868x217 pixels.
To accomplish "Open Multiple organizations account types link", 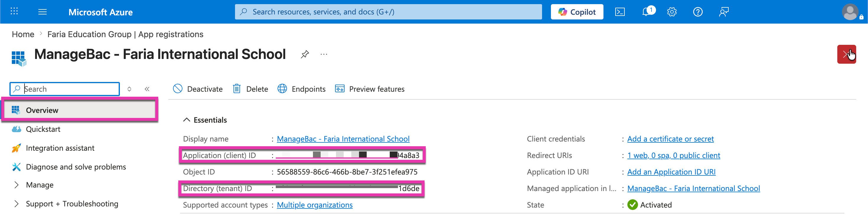I will click(x=315, y=205).
